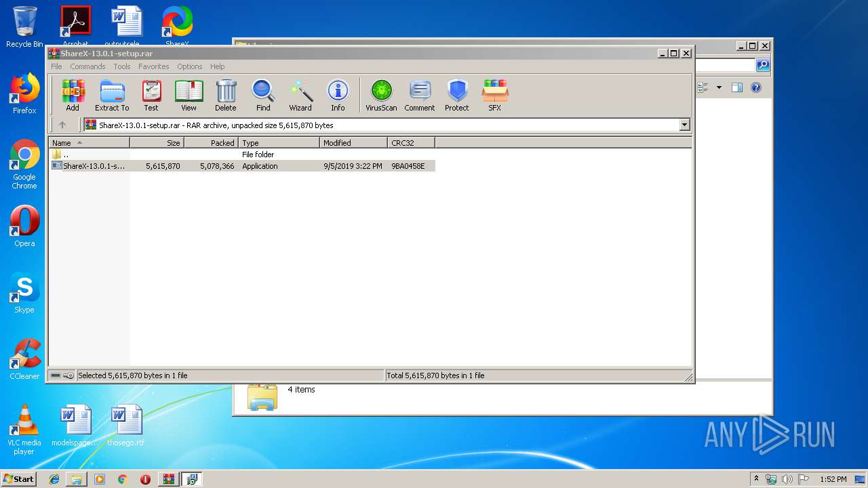Open Explorer help question mark icon

click(x=756, y=87)
